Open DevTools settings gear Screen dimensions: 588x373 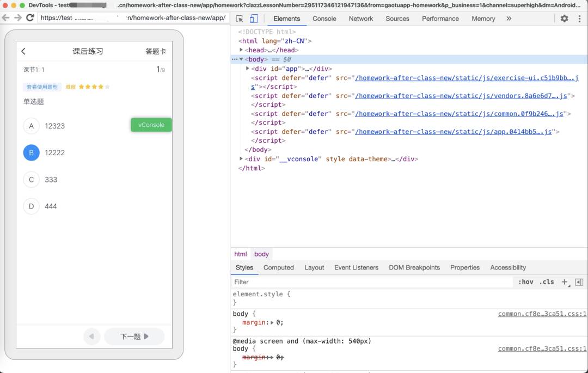coord(565,19)
